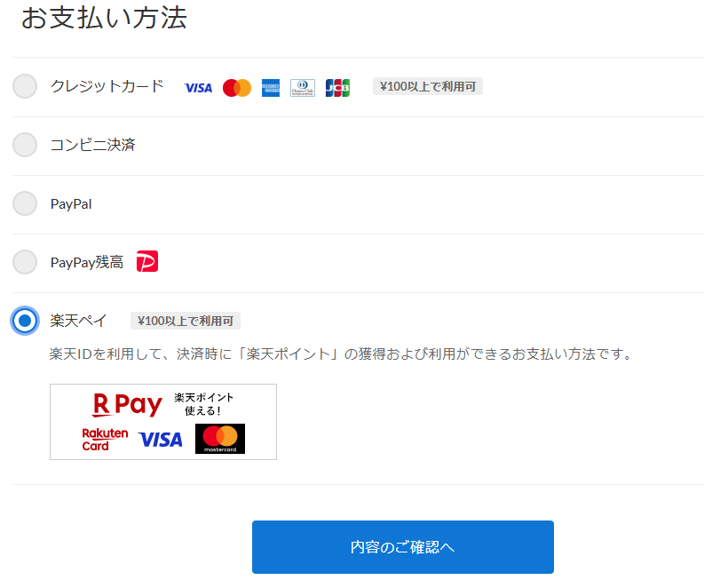Click the VISA logo in credit card row
This screenshot has height=588, width=704.
click(199, 88)
